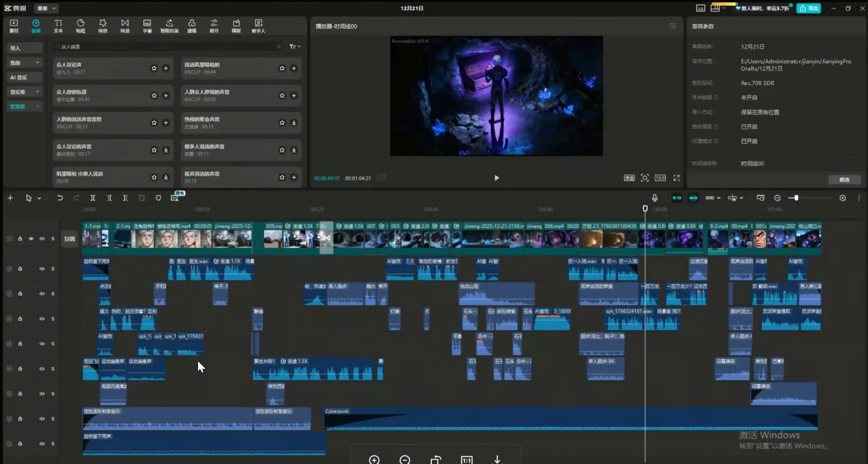This screenshot has width=868, height=464.
Task: Add a marker with the shield icon
Action: click(158, 198)
